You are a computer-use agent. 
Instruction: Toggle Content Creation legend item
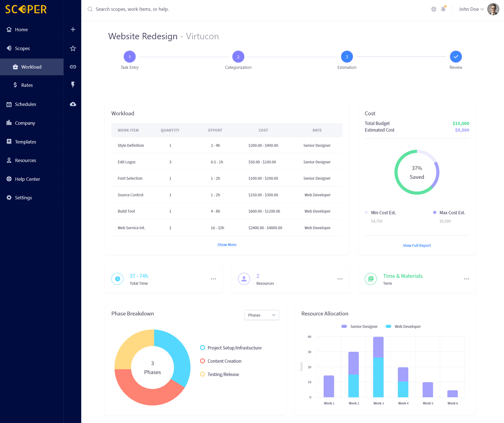coord(221,361)
